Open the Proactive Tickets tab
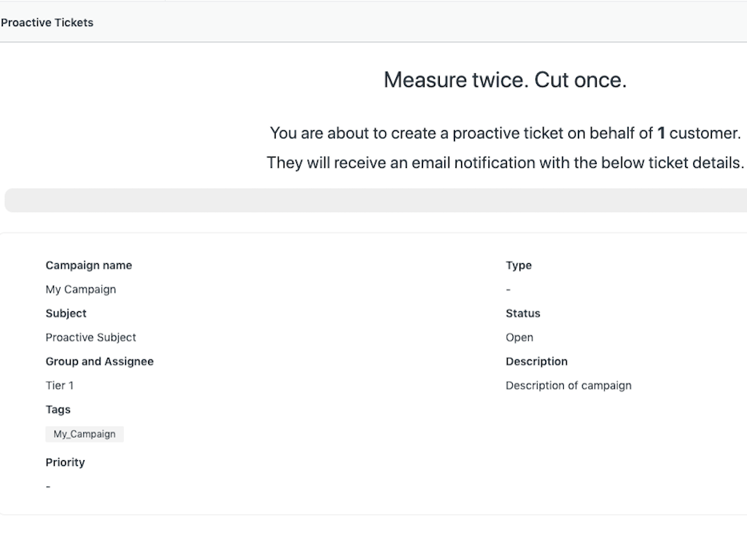Viewport: 747px width, 560px height. pyautogui.click(x=47, y=23)
